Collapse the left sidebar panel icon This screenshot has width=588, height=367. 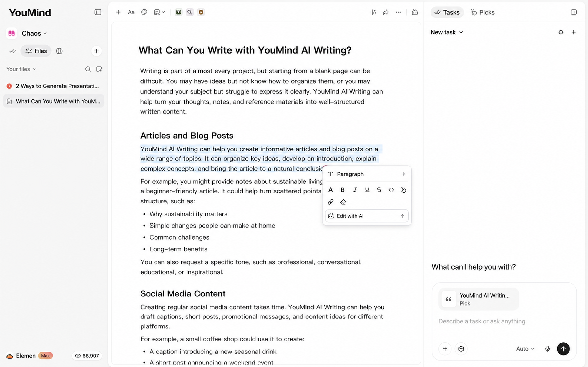point(98,12)
